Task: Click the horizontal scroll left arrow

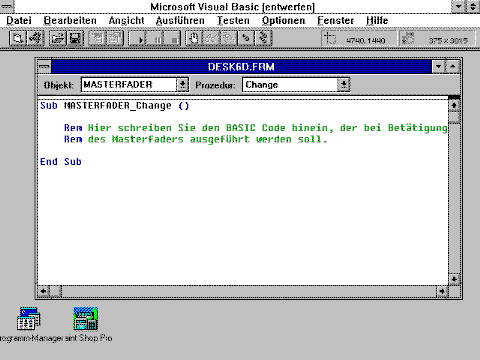Action: coord(44,292)
